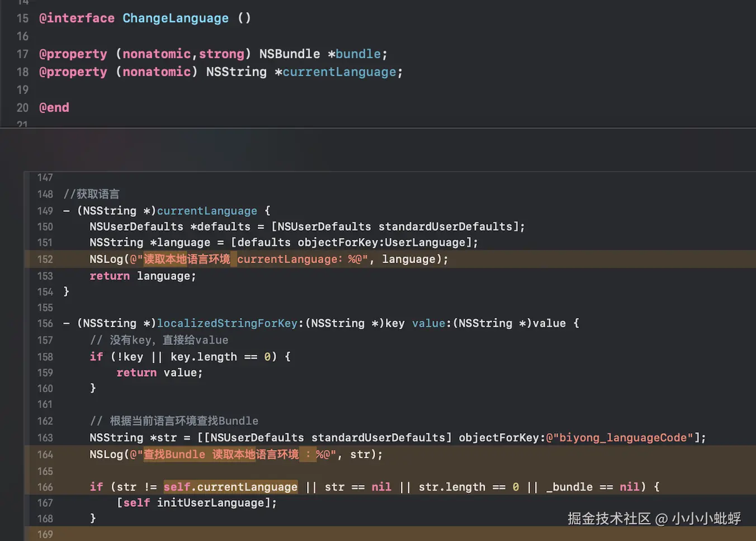
Task: Click line number 164 in the gutter
Action: (x=45, y=455)
